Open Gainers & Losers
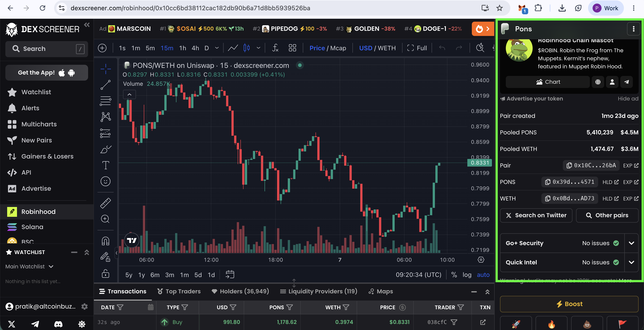The height and width of the screenshot is (330, 644). coord(47,156)
